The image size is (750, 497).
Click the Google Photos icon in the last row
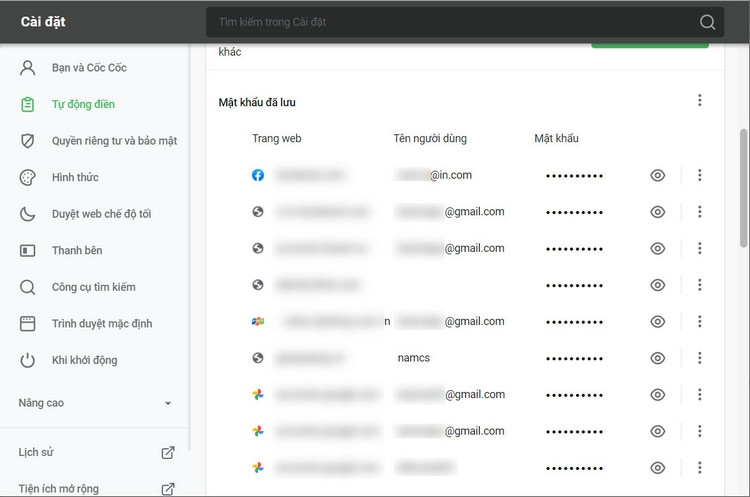click(258, 467)
